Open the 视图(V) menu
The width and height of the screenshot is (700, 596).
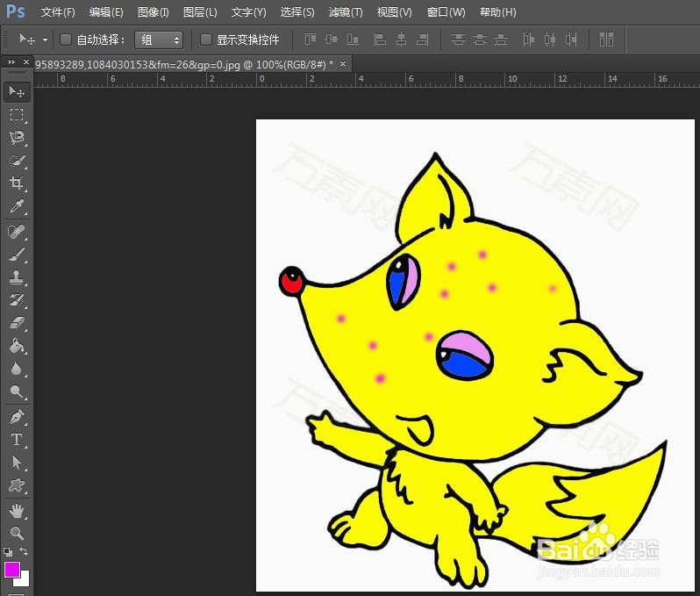click(x=394, y=12)
